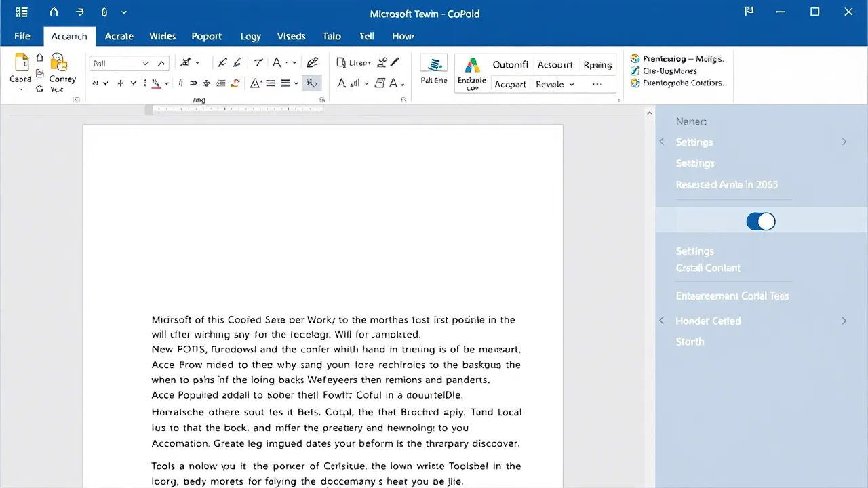Expand the Revele dropdown

point(572,85)
